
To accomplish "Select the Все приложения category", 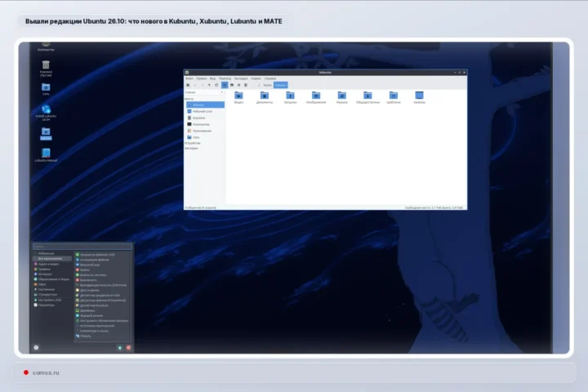I will (52, 259).
